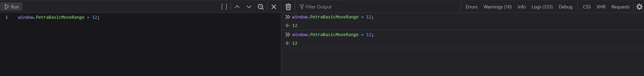The width and height of the screenshot is (644, 76).
Task: Open reverse history search icon
Action: tap(261, 7)
